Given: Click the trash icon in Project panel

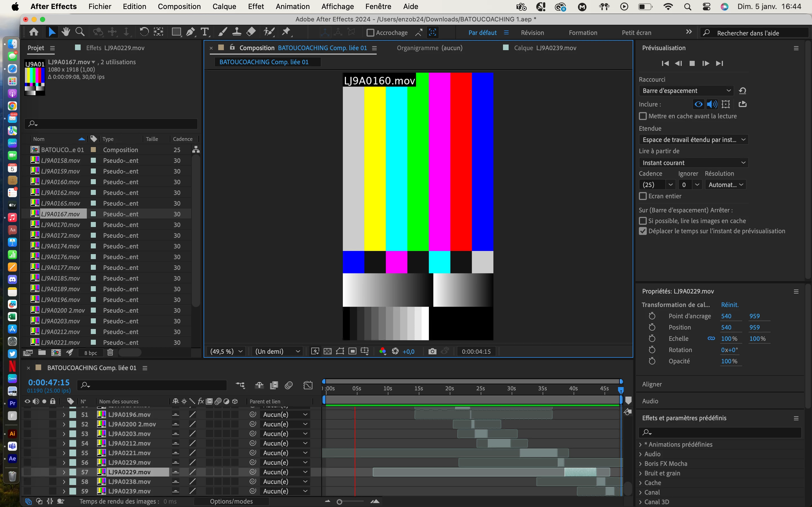Looking at the screenshot, I should 110,352.
